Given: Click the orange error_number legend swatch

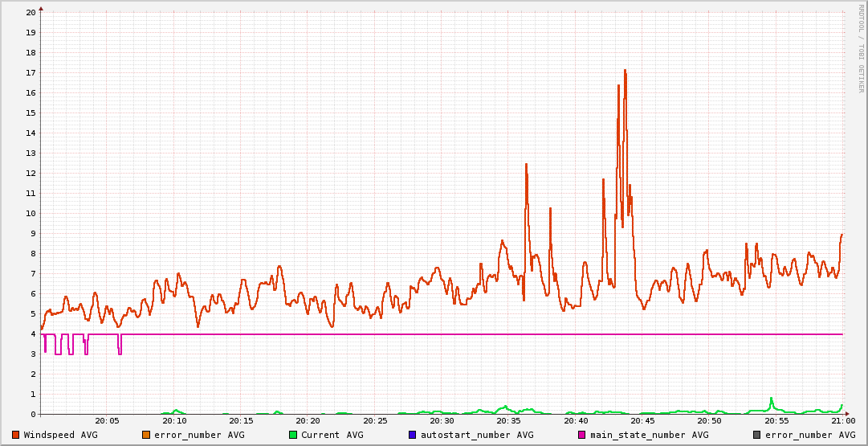Looking at the screenshot, I should (x=146, y=435).
